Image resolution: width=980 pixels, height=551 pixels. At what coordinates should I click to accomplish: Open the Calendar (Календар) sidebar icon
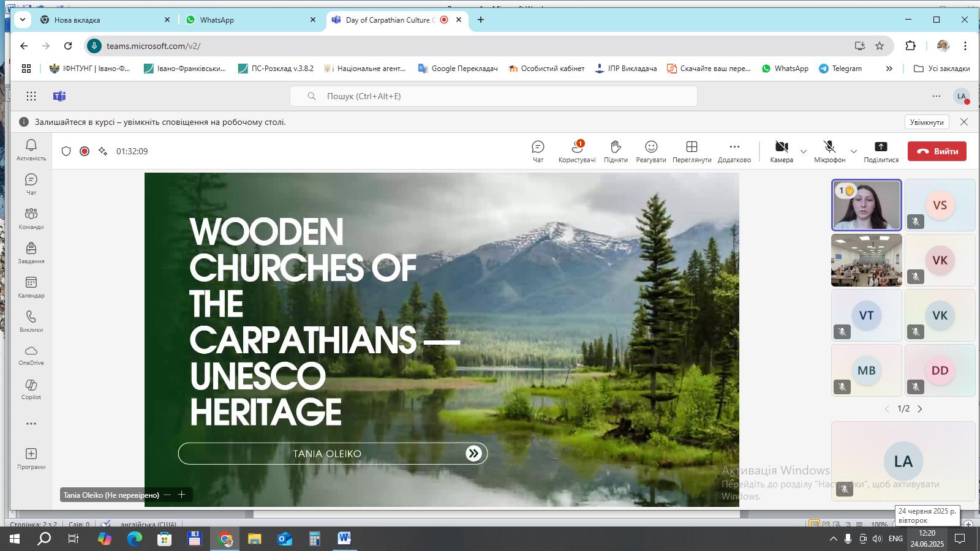pyautogui.click(x=31, y=287)
